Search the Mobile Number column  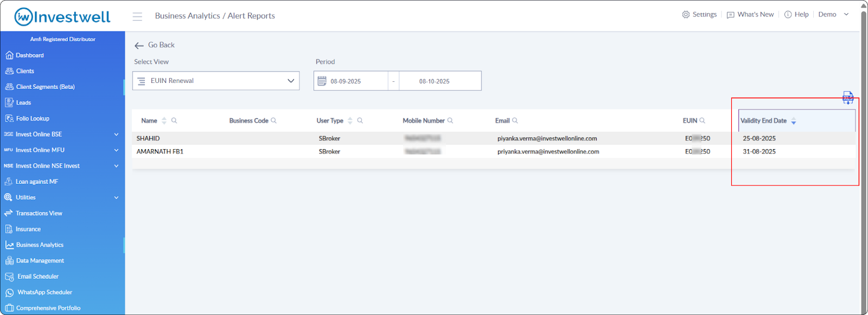coord(450,120)
